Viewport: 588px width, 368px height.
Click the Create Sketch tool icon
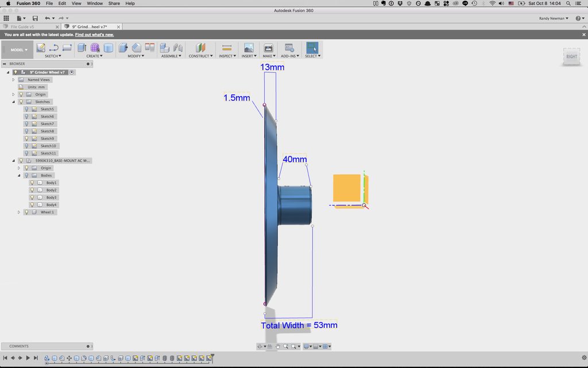click(41, 48)
